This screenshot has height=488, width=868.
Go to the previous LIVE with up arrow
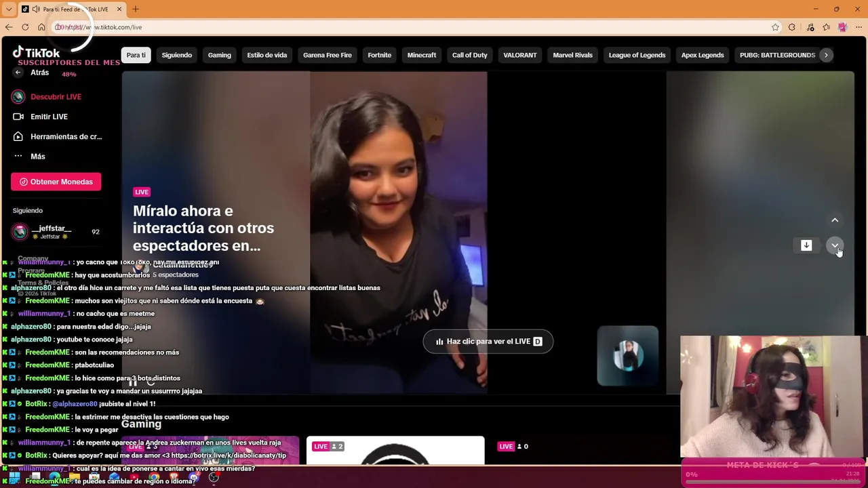pos(835,220)
